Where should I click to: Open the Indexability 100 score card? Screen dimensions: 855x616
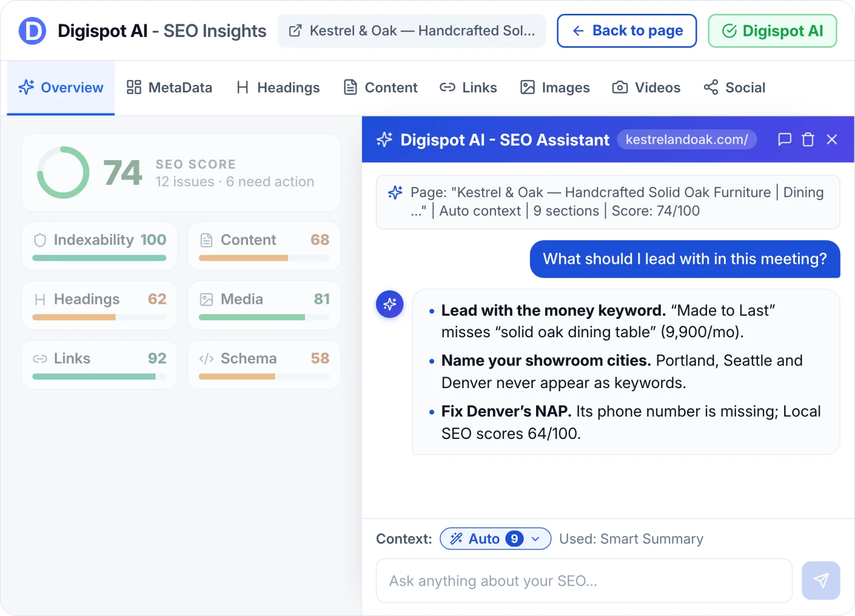(99, 246)
